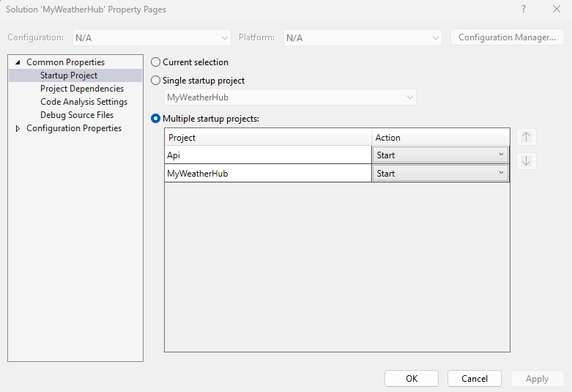This screenshot has width=572, height=392.
Task: Open Code Analysis Settings page
Action: point(84,102)
